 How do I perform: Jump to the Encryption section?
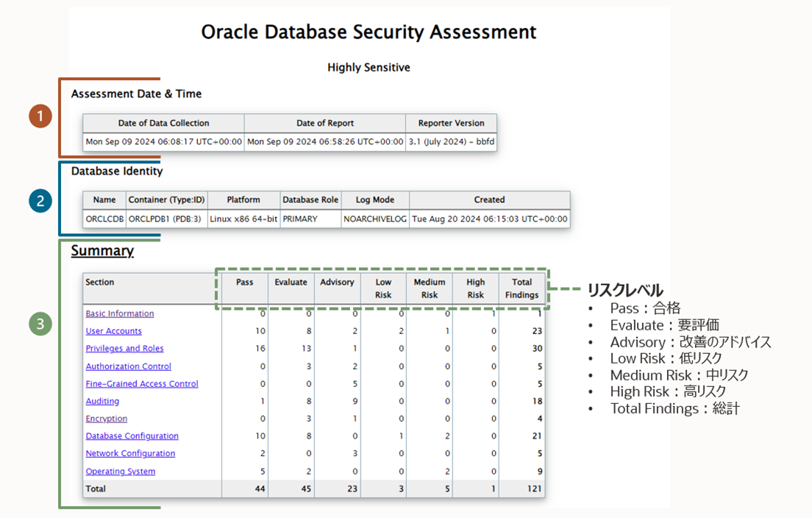(x=107, y=419)
